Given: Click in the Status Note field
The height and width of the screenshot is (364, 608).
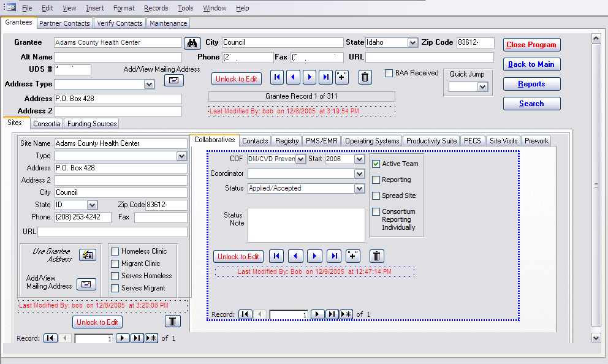Looking at the screenshot, I should pos(306,225).
